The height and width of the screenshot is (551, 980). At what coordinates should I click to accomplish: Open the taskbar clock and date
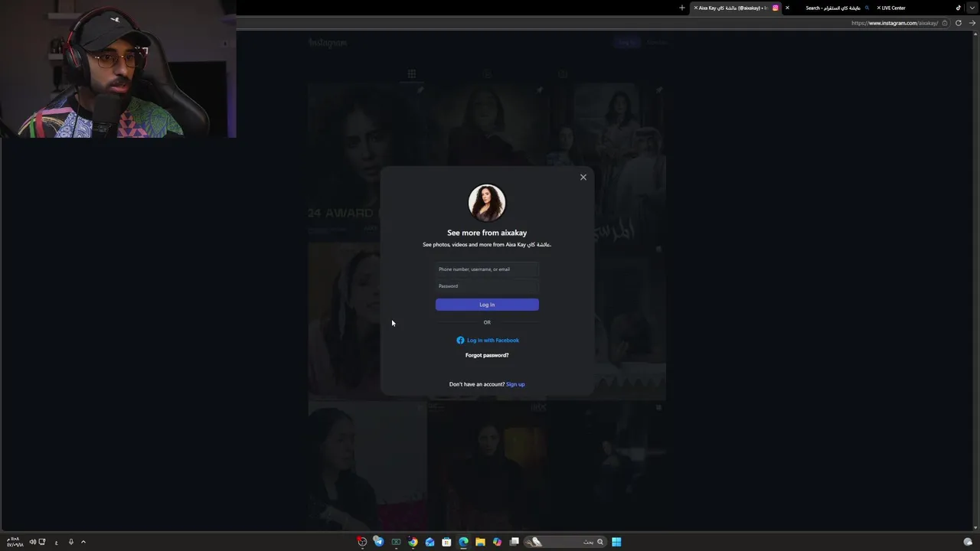15,542
